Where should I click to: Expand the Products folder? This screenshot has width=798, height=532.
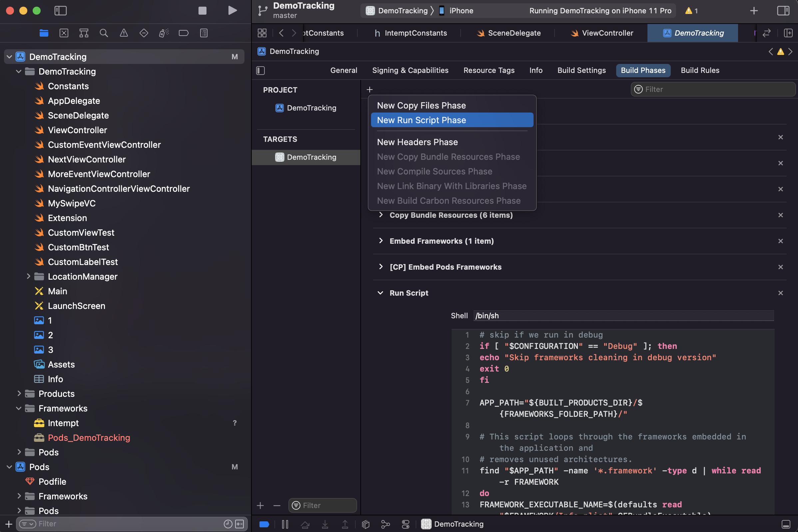click(19, 394)
